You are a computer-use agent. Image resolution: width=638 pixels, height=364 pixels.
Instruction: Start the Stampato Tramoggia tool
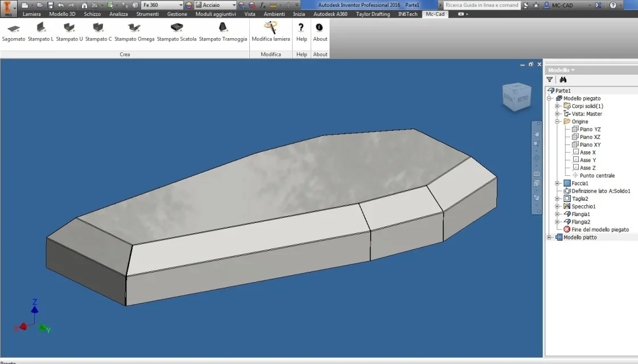click(x=223, y=32)
